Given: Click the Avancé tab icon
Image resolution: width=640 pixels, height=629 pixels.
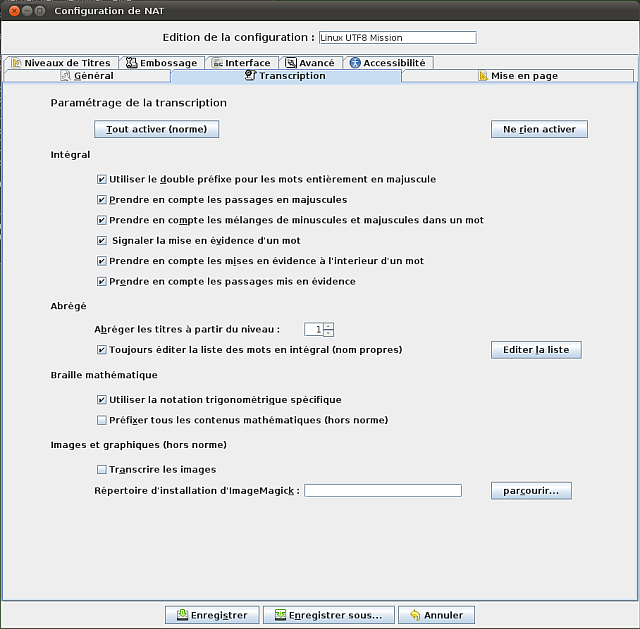Looking at the screenshot, I should coord(291,62).
